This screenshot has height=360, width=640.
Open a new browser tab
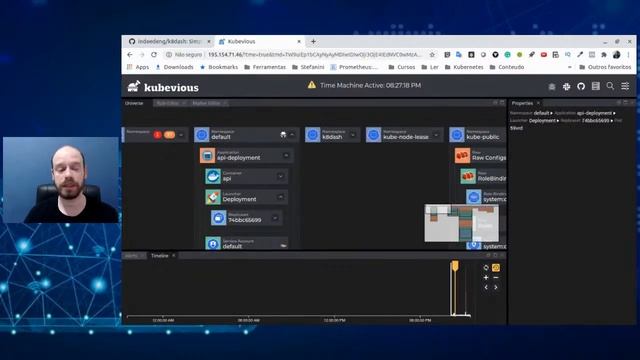[313, 41]
